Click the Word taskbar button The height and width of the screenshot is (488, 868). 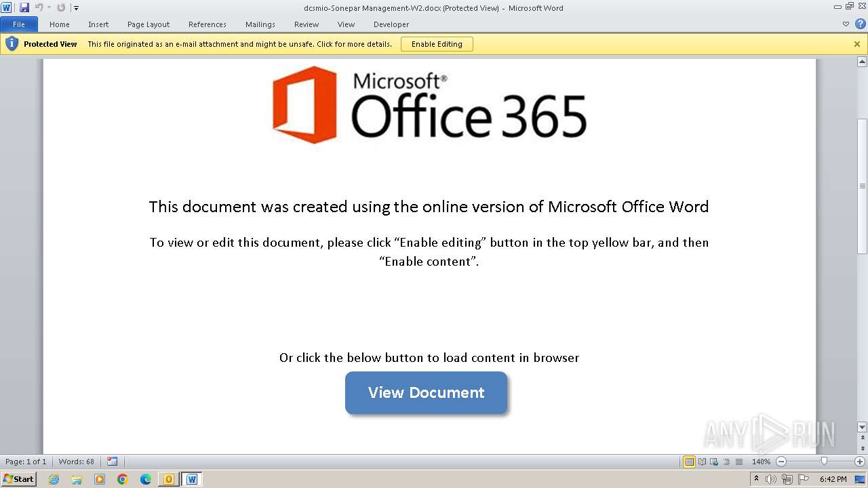point(192,479)
